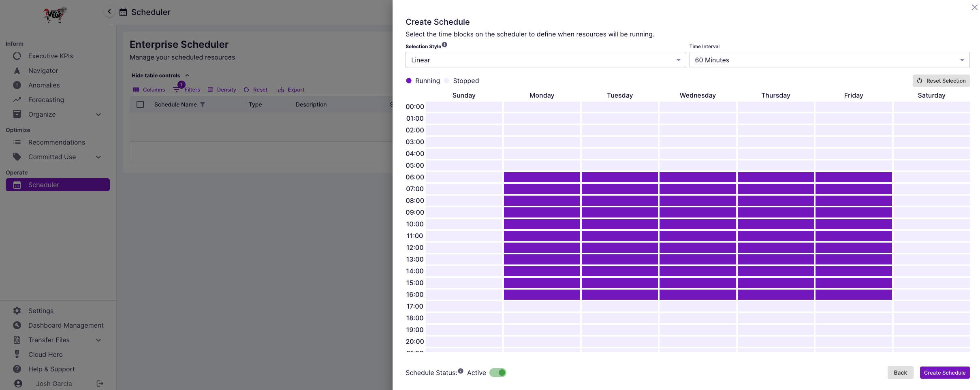Open Executive KPIs page
Image resolution: width=980 pixels, height=390 pixels.
tap(51, 56)
